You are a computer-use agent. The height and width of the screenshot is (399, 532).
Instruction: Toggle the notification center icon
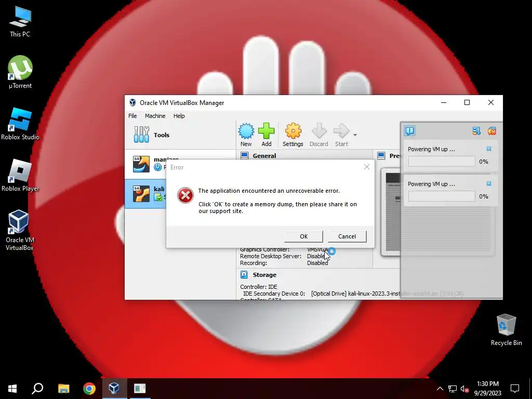[410, 131]
